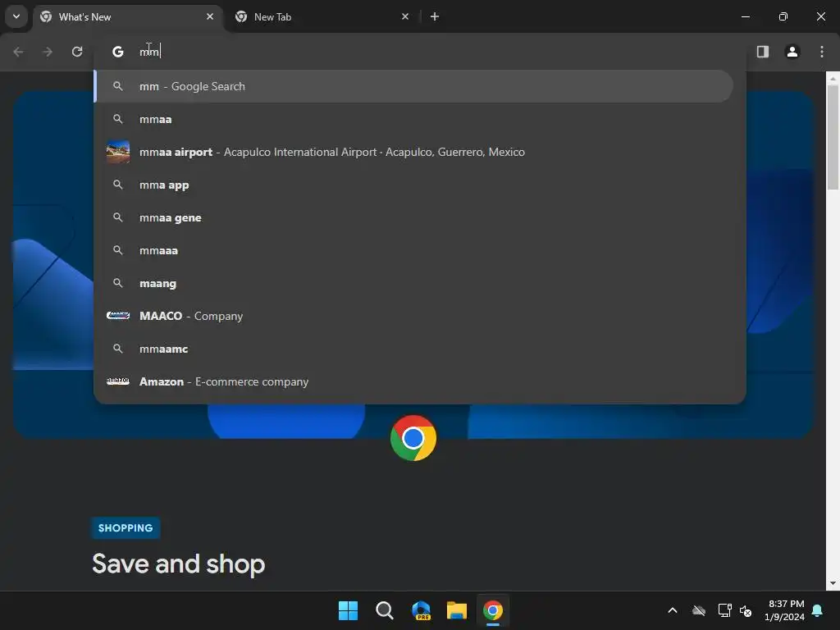Go back using the back arrow

[x=18, y=52]
